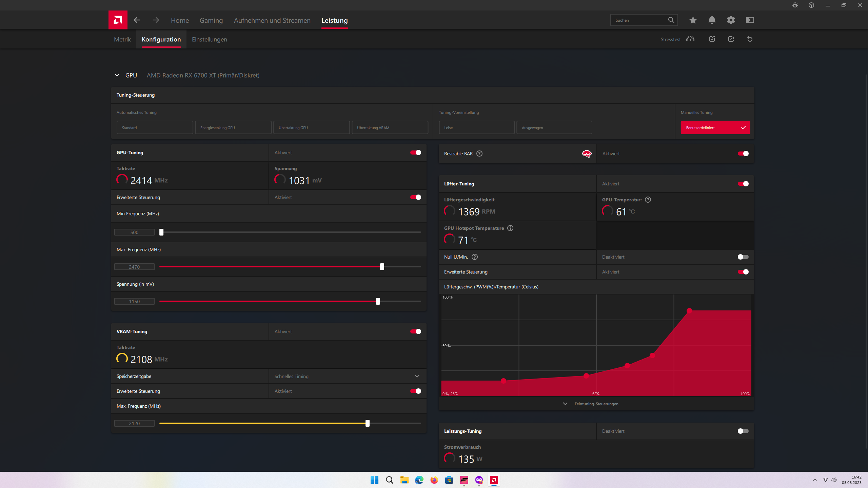
Task: Click the import tuning profile icon
Action: pyautogui.click(x=712, y=39)
